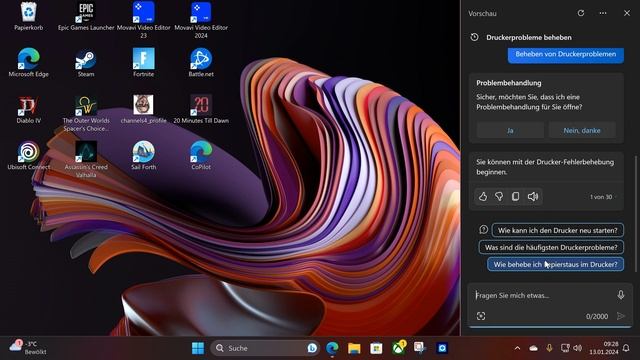Open the clock showing 09:28
The height and width of the screenshot is (360, 640).
click(x=604, y=348)
